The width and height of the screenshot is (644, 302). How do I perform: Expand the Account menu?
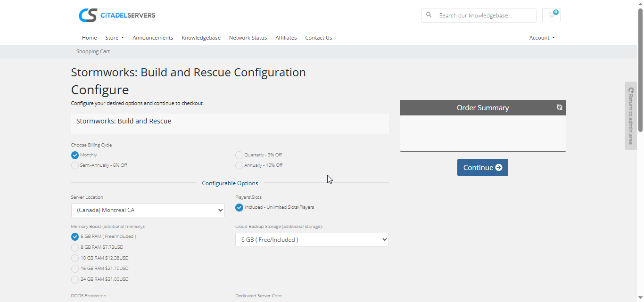pos(542,38)
